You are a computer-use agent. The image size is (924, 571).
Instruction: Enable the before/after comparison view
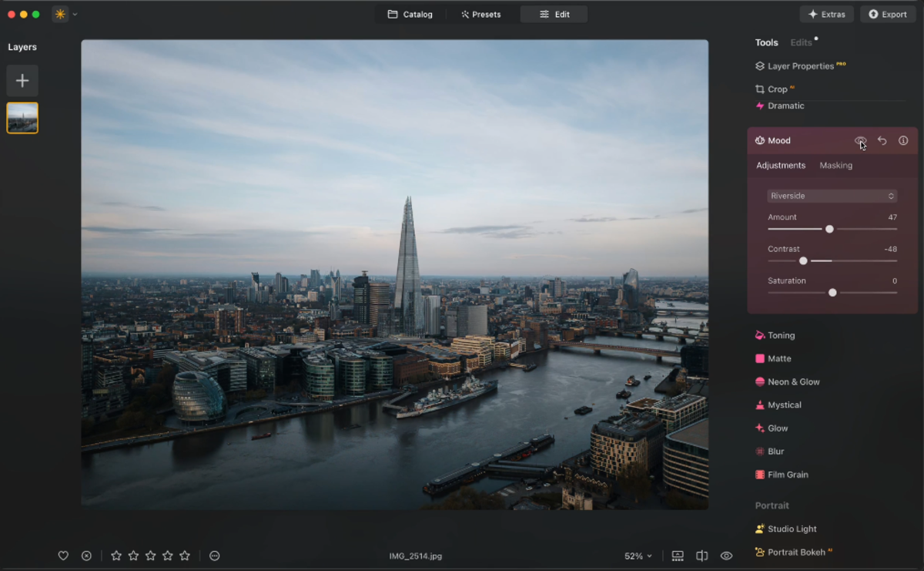tap(701, 555)
